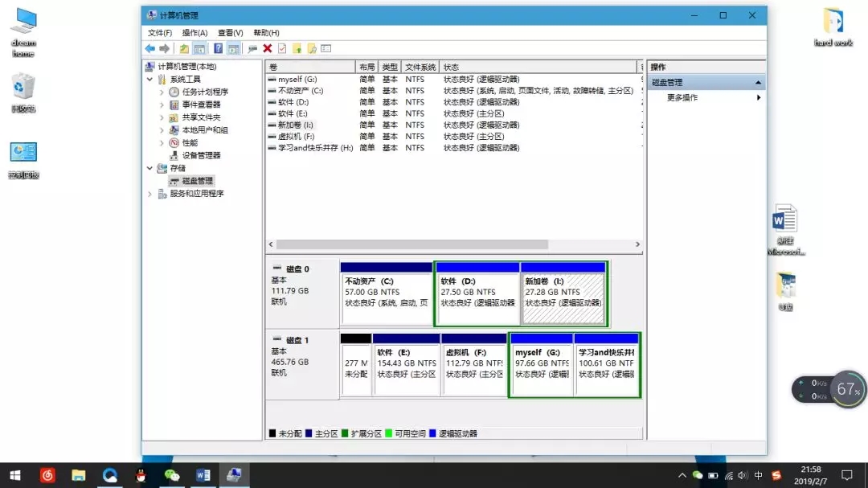The width and height of the screenshot is (868, 488).
Task: Click the 性能 item in the tree
Action: [x=190, y=141]
